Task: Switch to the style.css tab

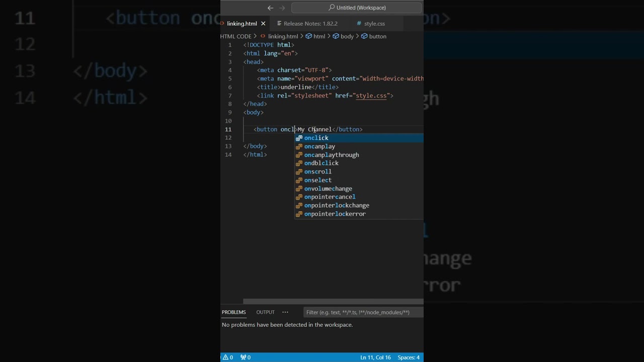Action: tap(374, 24)
